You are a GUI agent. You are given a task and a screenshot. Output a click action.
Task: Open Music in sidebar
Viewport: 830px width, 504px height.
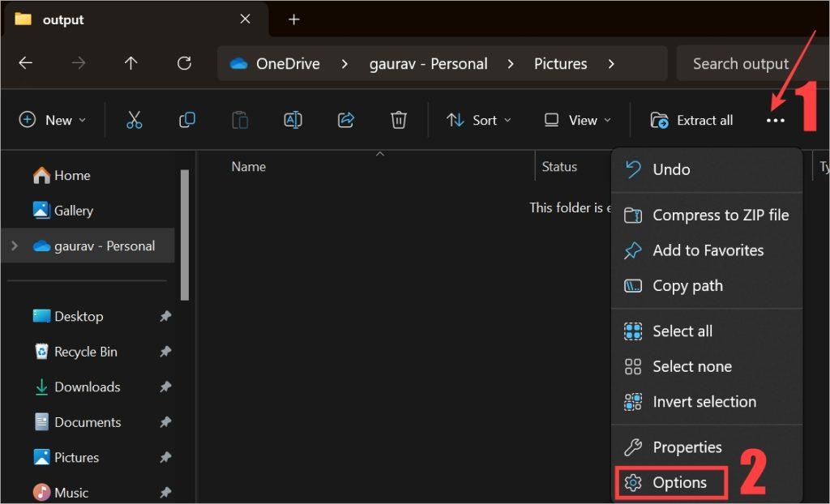tap(60, 493)
